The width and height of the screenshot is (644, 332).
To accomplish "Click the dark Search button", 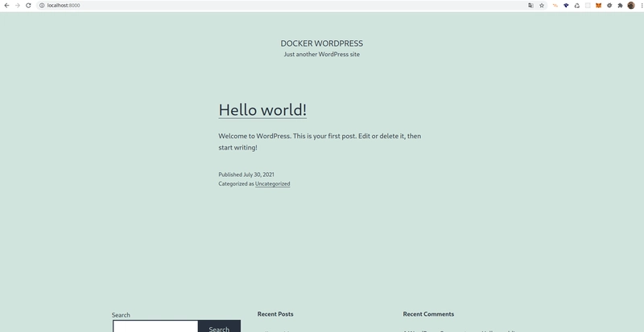I will pyautogui.click(x=219, y=326).
